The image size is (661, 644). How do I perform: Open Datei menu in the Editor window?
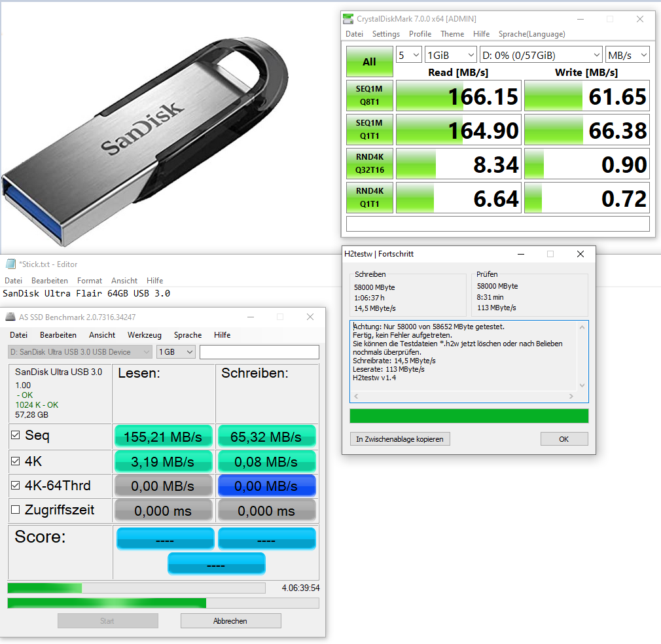coord(13,280)
